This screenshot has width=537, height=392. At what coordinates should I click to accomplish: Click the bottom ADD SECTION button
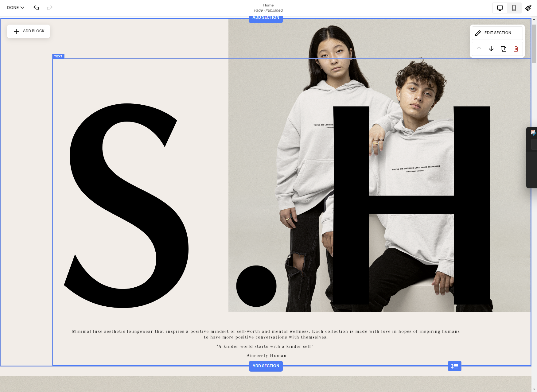(266, 366)
